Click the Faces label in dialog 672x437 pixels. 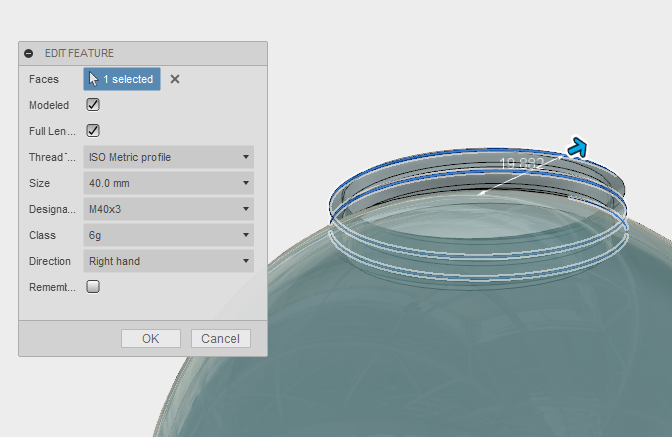click(x=44, y=79)
